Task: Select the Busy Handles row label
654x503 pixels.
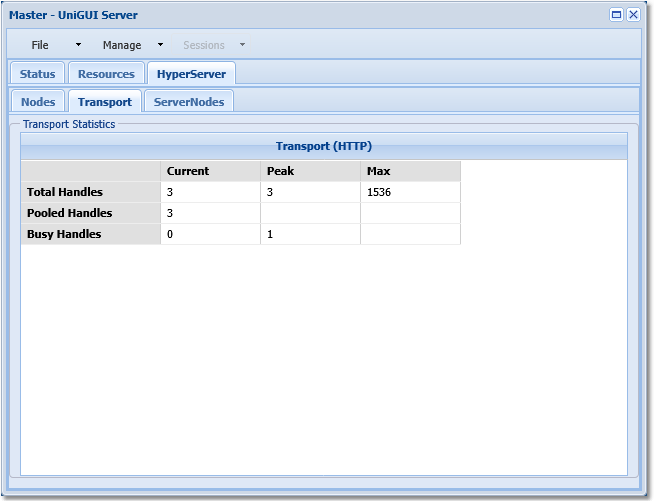Action: tap(91, 234)
